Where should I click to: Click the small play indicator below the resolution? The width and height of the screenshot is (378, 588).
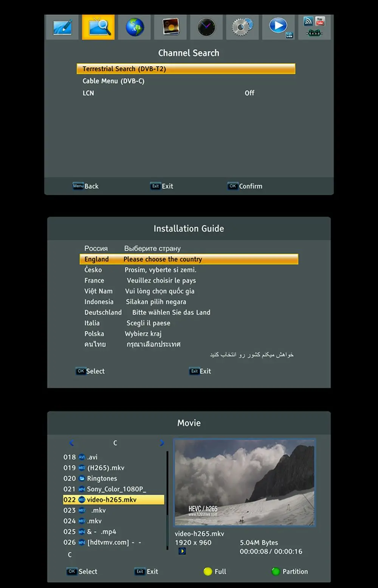pos(182,551)
